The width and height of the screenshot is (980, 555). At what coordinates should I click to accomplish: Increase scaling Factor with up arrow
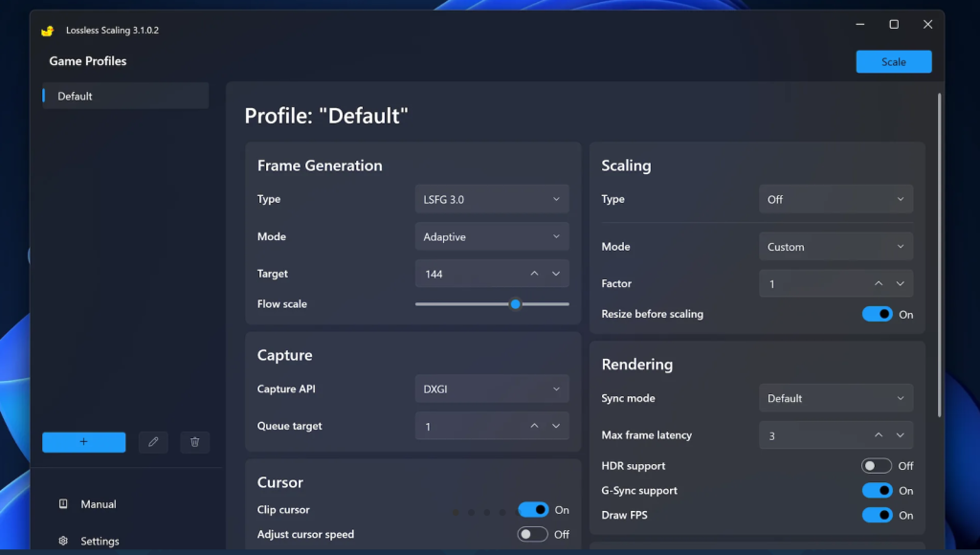(x=879, y=284)
